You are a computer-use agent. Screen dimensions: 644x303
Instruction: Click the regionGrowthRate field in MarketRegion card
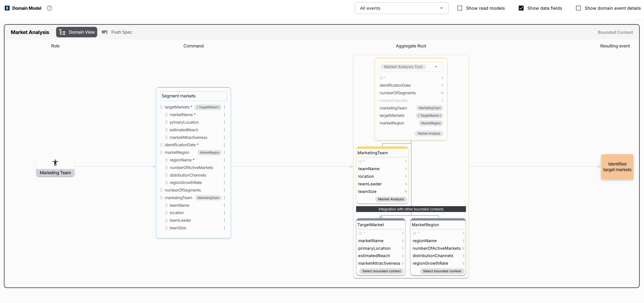click(x=438, y=263)
